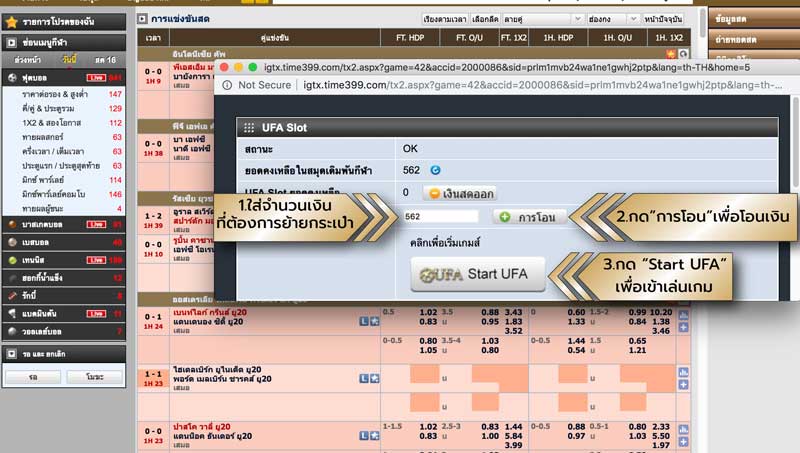Switch to the วันนี้ tab
Viewport: 800px width, 453px height.
click(69, 59)
